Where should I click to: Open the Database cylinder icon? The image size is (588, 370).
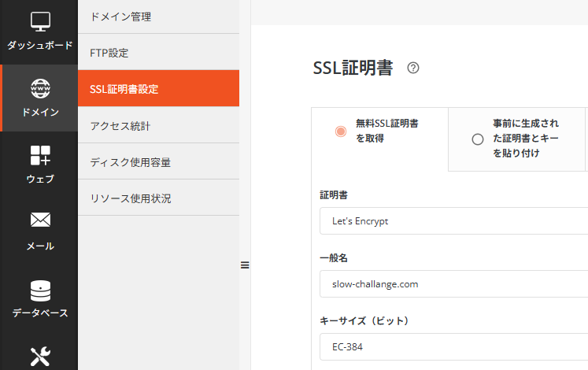pyautogui.click(x=40, y=290)
